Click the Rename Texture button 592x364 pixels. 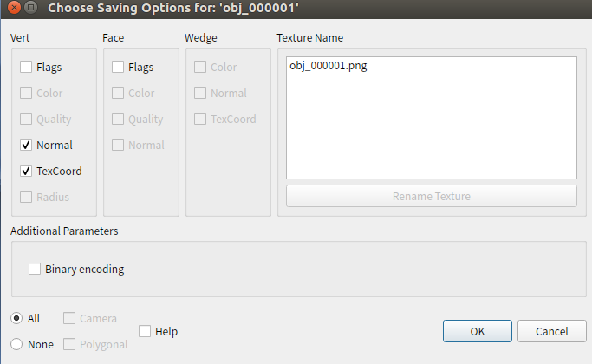(431, 196)
